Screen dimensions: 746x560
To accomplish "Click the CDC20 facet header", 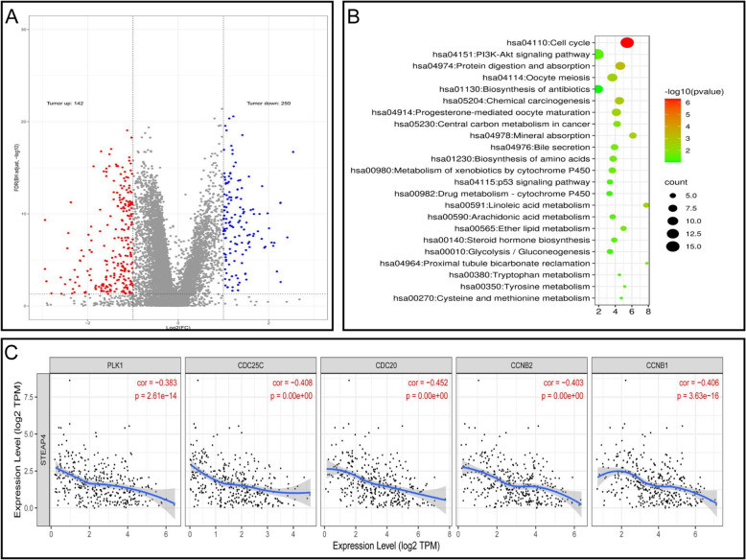I will click(x=386, y=365).
